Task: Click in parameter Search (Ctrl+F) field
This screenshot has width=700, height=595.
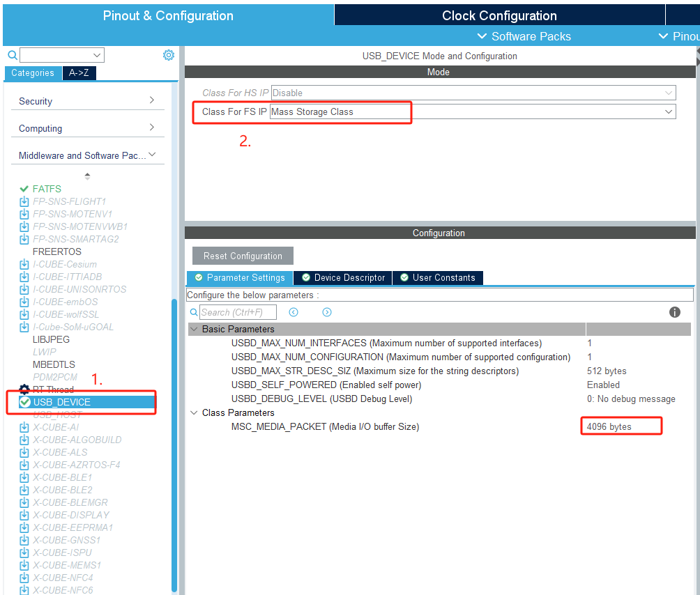Action: point(238,312)
